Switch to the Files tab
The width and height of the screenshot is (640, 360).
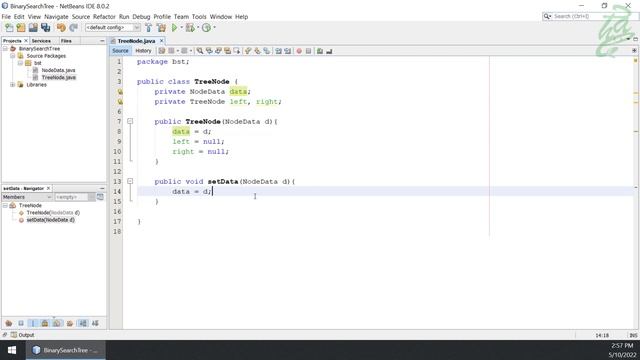click(x=66, y=41)
